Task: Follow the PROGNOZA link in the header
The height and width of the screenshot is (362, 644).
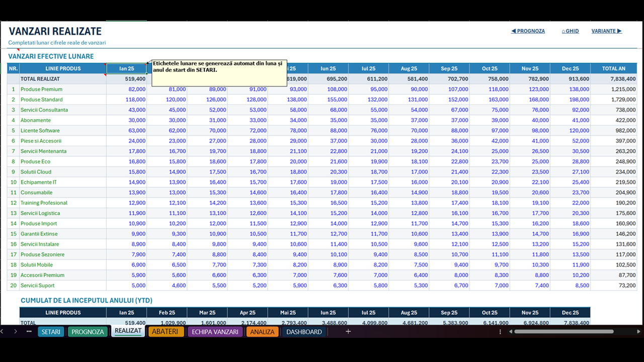Action: 528,31
